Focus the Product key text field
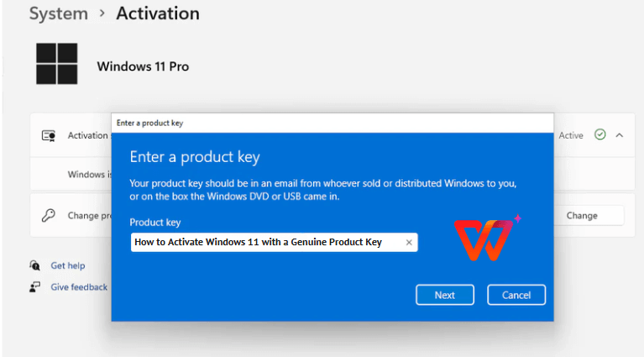The width and height of the screenshot is (644, 357). click(x=264, y=242)
